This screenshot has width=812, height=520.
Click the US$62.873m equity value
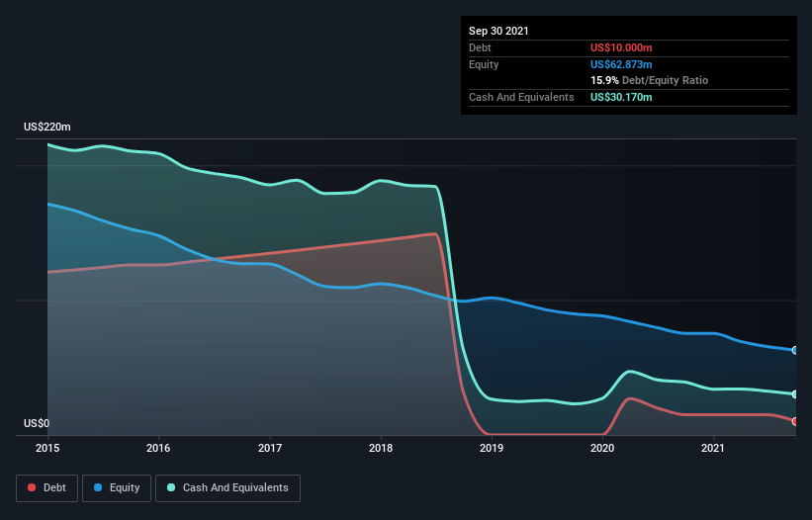point(621,64)
